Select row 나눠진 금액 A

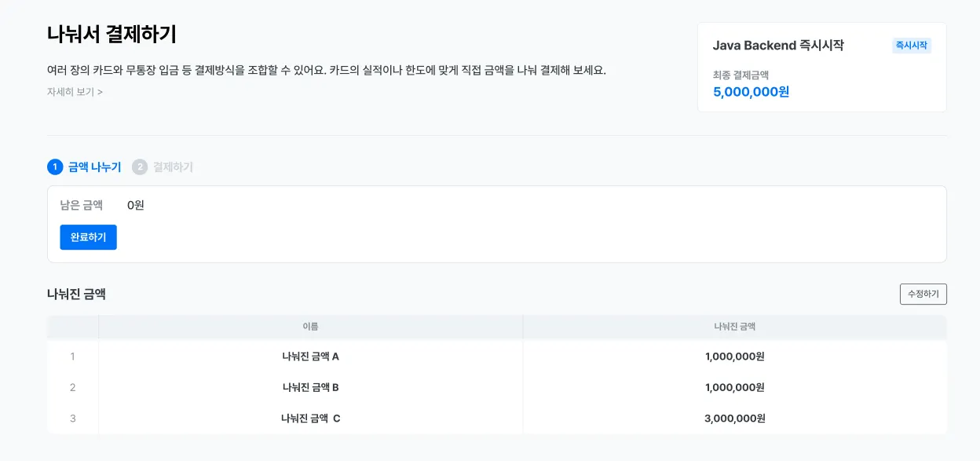[310, 357]
